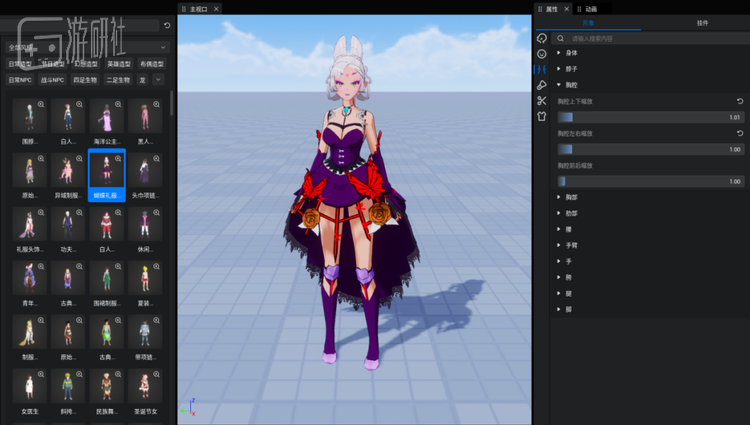Viewport: 750px width, 425px height.
Task: Click the refresh icon above style dropdown
Action: pos(167,25)
